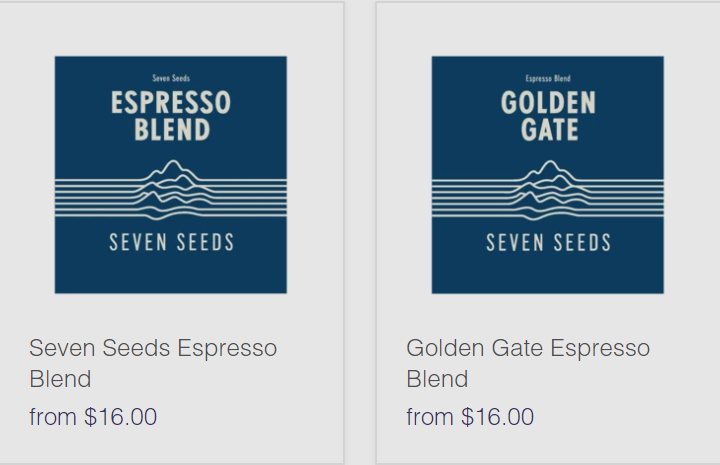Open the Espresso Blend product image

(x=171, y=175)
